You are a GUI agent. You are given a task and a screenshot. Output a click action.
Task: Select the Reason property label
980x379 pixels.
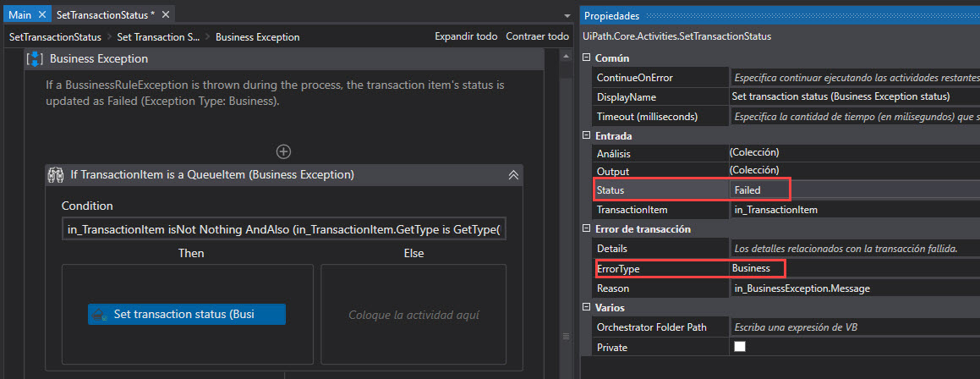coord(613,288)
